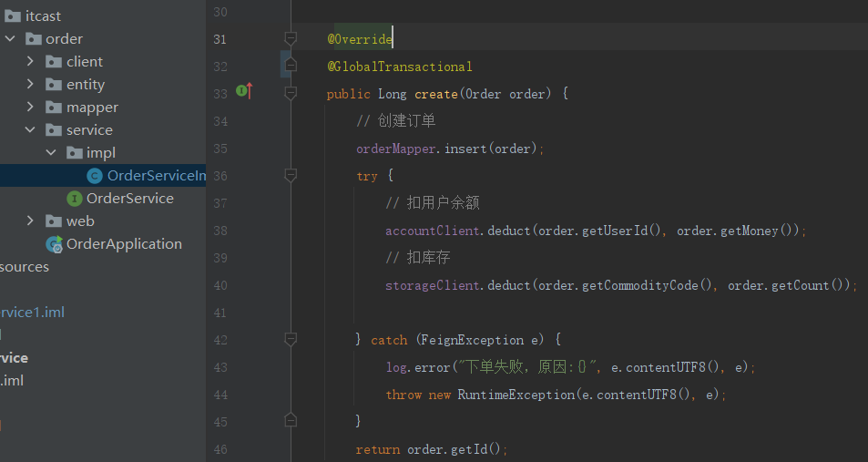Collapse the order folder
The width and height of the screenshot is (868, 462).
[10, 39]
